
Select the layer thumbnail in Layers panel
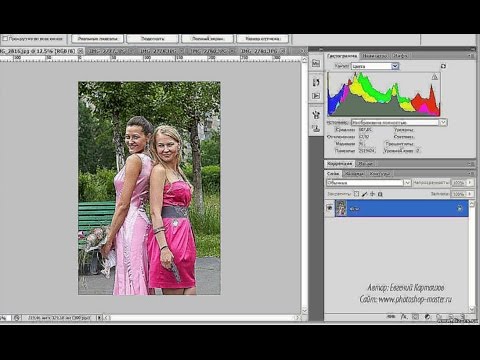pyautogui.click(x=341, y=208)
